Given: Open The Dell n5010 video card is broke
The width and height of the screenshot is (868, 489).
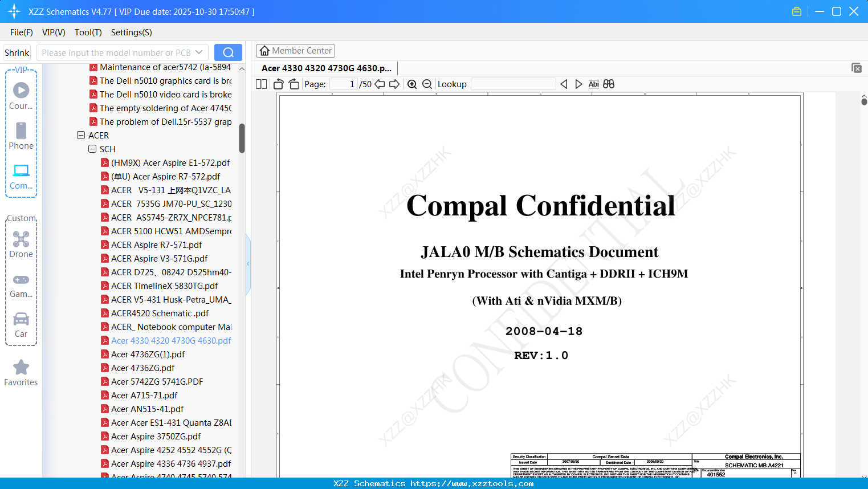Looking at the screenshot, I should coord(165,95).
